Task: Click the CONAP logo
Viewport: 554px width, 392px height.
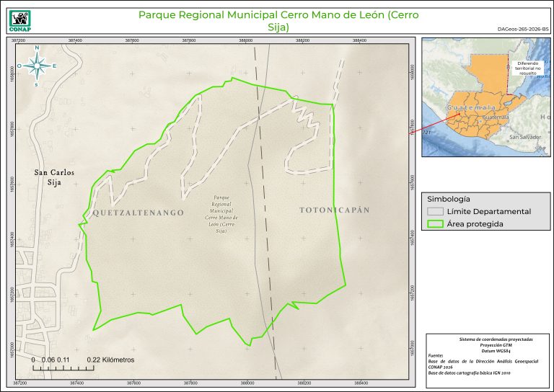Action: click(19, 19)
